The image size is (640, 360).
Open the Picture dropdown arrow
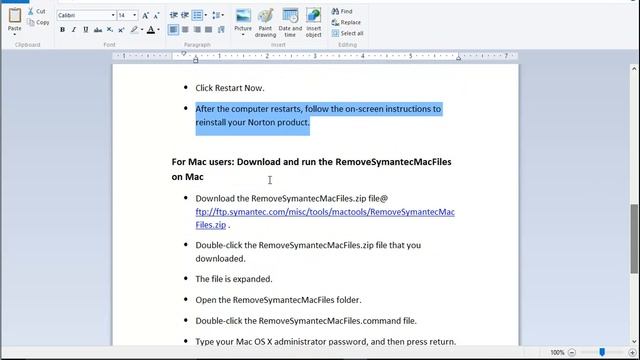coord(243,35)
